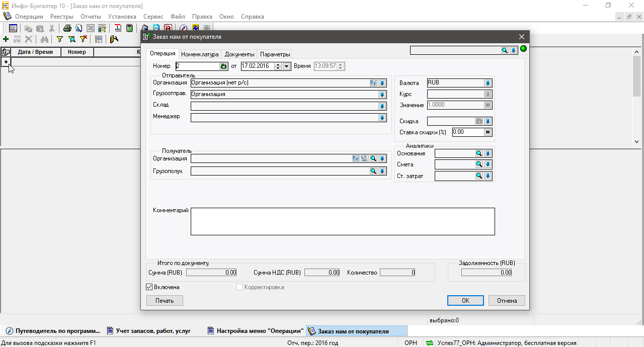Switch to the Номенклатура tab
The width and height of the screenshot is (644, 347).
click(200, 54)
